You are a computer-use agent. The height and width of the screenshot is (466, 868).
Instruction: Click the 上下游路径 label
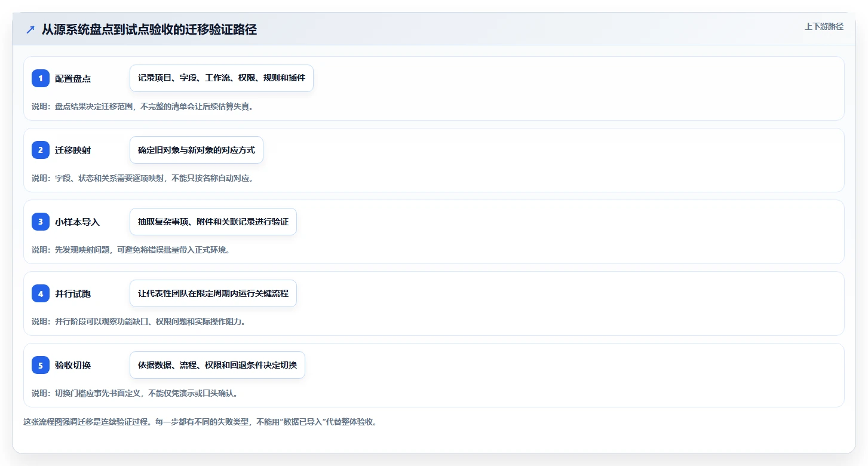click(824, 26)
